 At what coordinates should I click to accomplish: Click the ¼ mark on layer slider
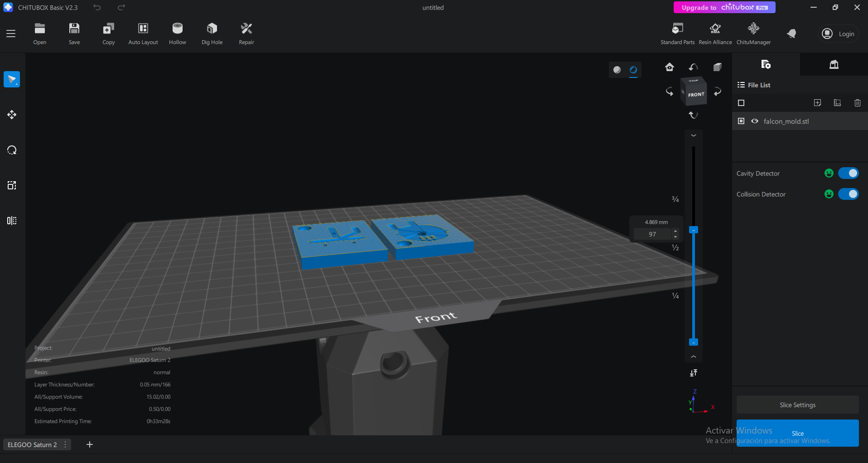[x=675, y=296]
